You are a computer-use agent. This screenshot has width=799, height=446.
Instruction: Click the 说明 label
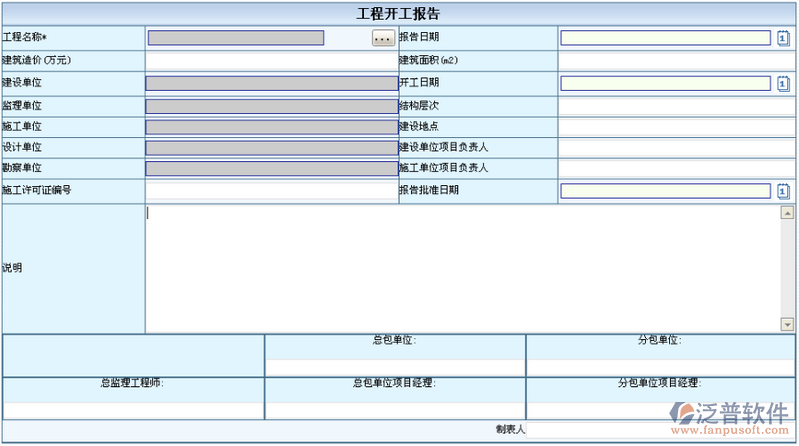click(12, 268)
